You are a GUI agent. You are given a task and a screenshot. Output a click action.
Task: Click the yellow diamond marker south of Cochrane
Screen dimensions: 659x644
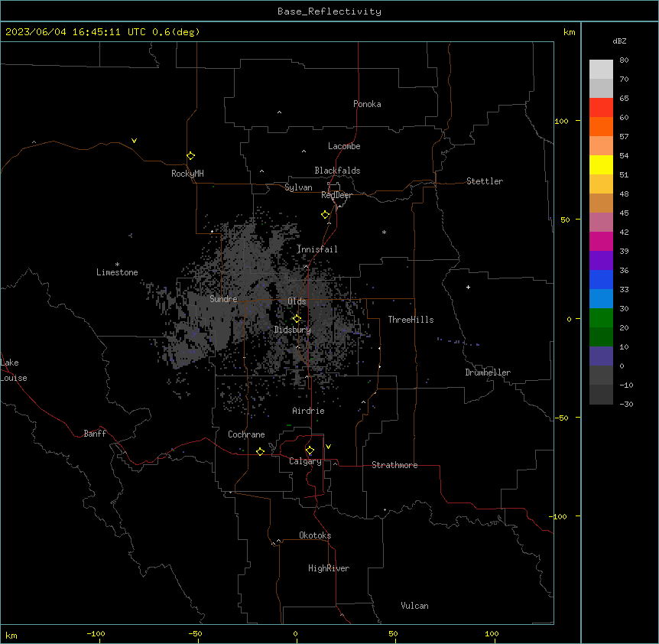(x=260, y=451)
